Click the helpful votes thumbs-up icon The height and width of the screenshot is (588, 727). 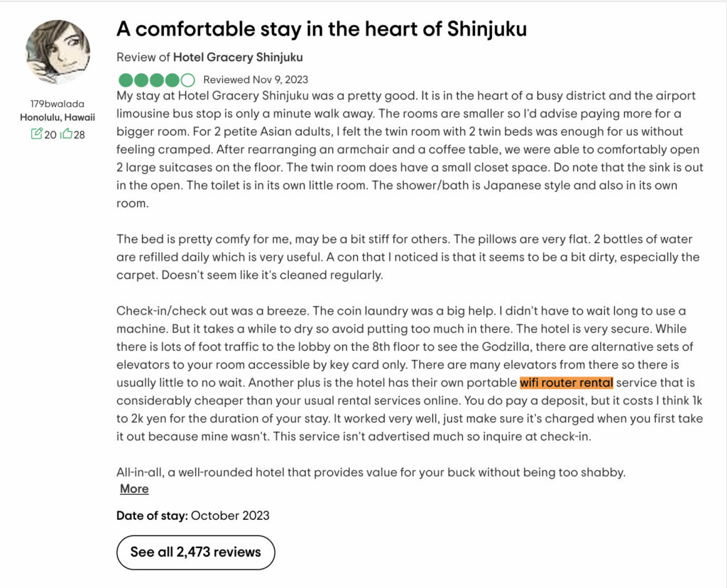coord(67,134)
